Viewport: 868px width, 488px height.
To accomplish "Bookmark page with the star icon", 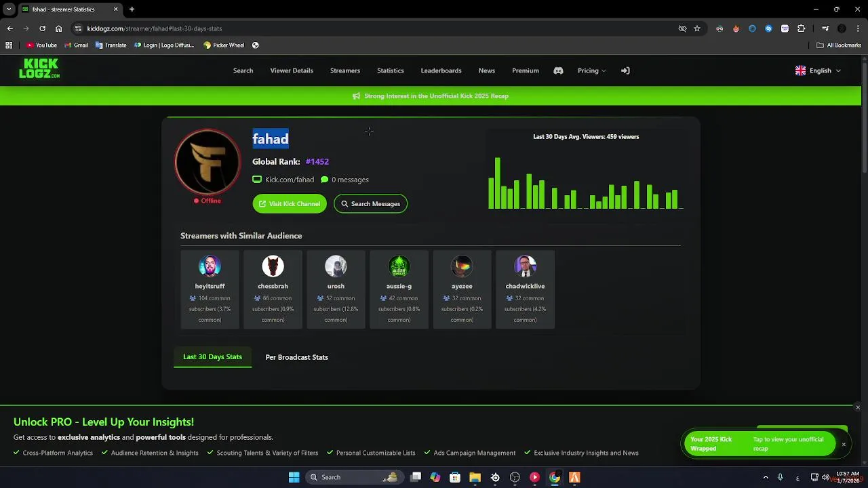I will tap(697, 28).
